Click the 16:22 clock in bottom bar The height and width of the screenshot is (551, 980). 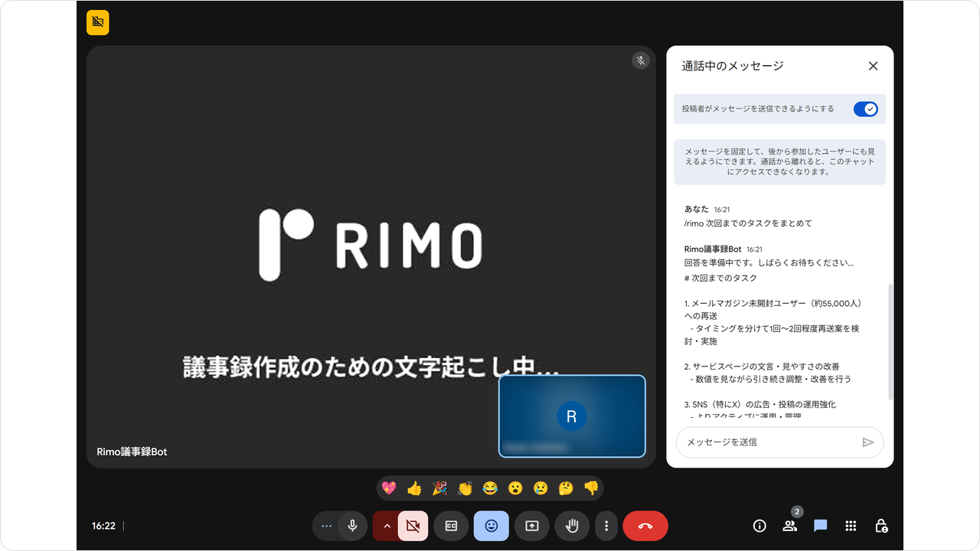(x=103, y=526)
